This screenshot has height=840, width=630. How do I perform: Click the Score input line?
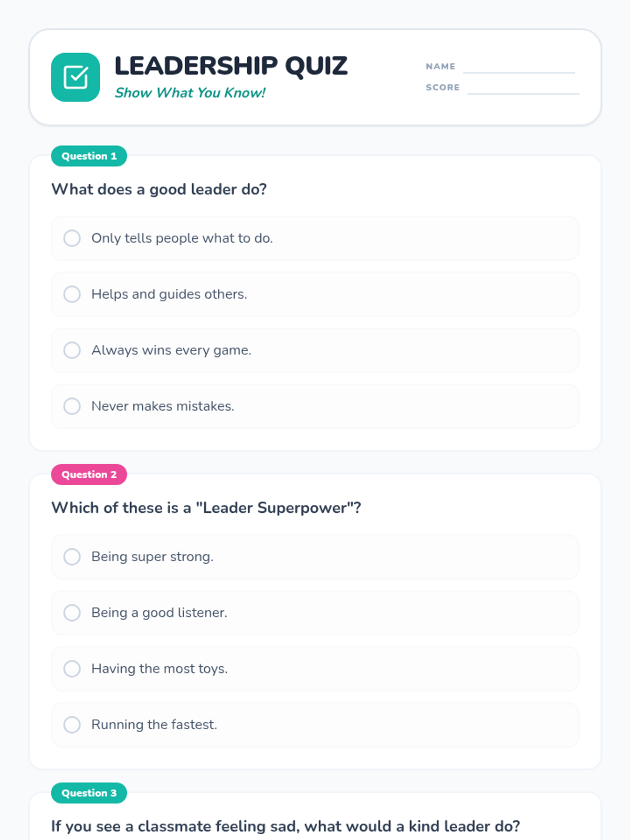523,88
